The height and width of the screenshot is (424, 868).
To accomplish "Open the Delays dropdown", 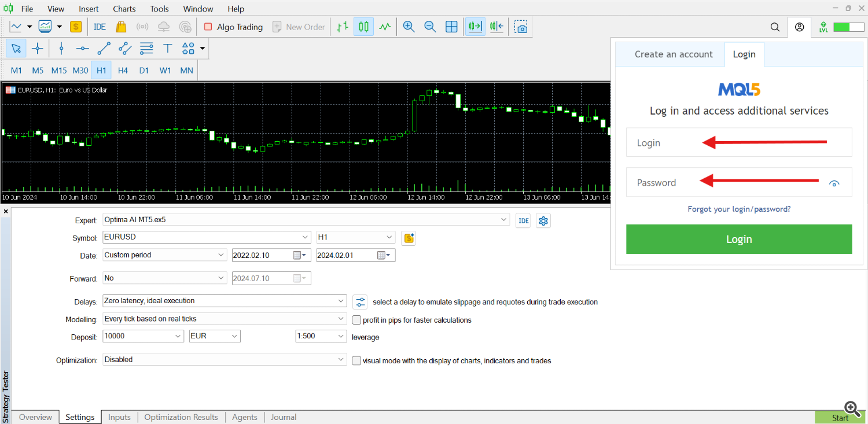I will (341, 301).
